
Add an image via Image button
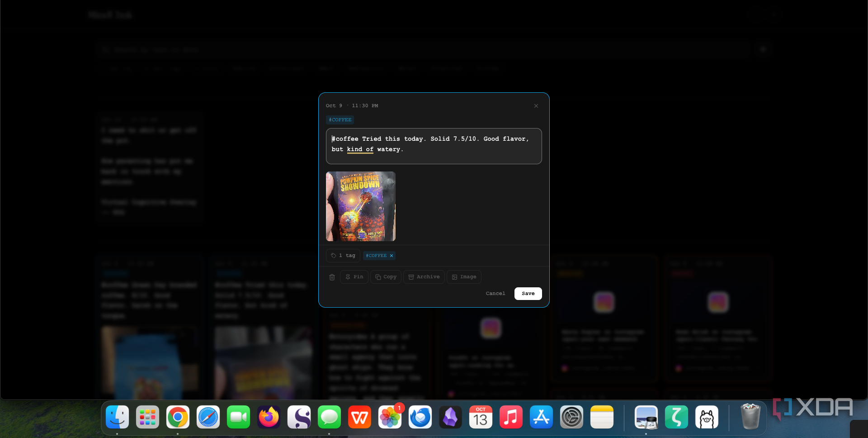(x=464, y=277)
